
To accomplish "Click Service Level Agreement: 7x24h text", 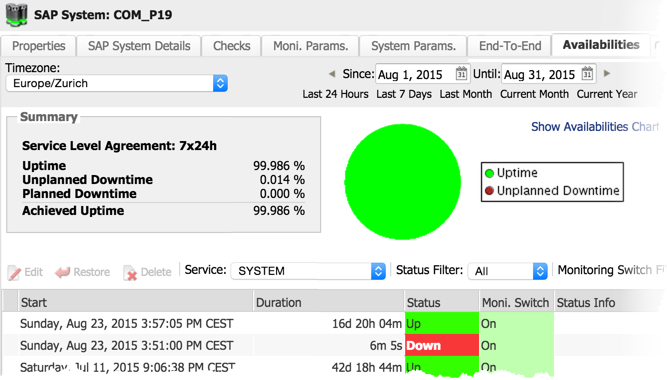I will pyautogui.click(x=119, y=146).
